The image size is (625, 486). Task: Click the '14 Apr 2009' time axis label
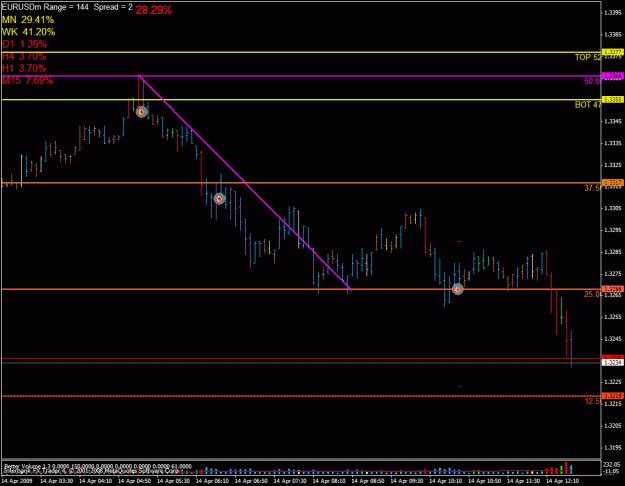coord(17,481)
